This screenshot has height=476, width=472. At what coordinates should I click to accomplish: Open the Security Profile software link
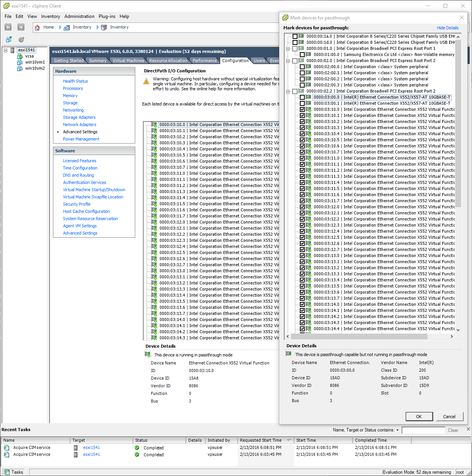click(x=77, y=204)
